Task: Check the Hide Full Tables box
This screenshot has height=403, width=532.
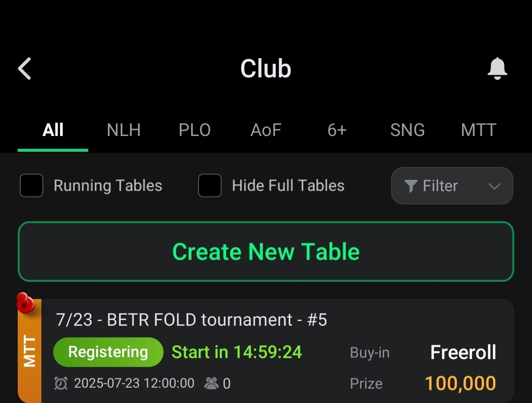Action: 210,186
